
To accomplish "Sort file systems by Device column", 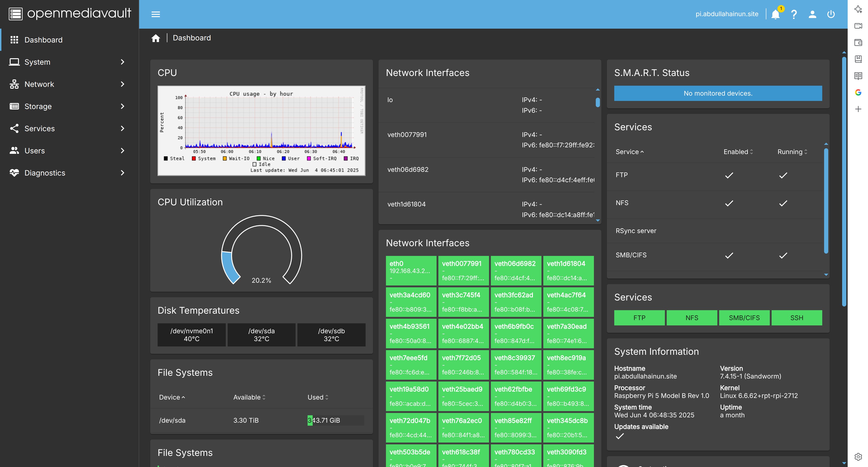I will coord(172,397).
